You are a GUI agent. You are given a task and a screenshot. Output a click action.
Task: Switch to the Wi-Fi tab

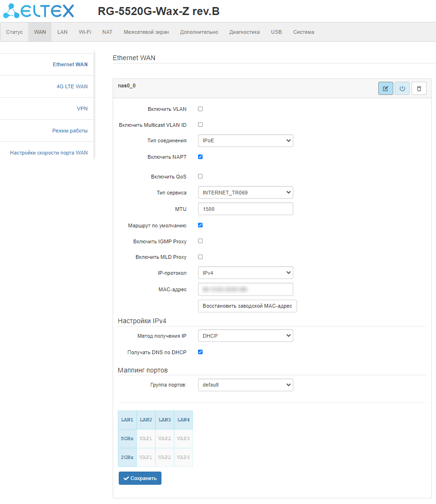[x=85, y=32]
